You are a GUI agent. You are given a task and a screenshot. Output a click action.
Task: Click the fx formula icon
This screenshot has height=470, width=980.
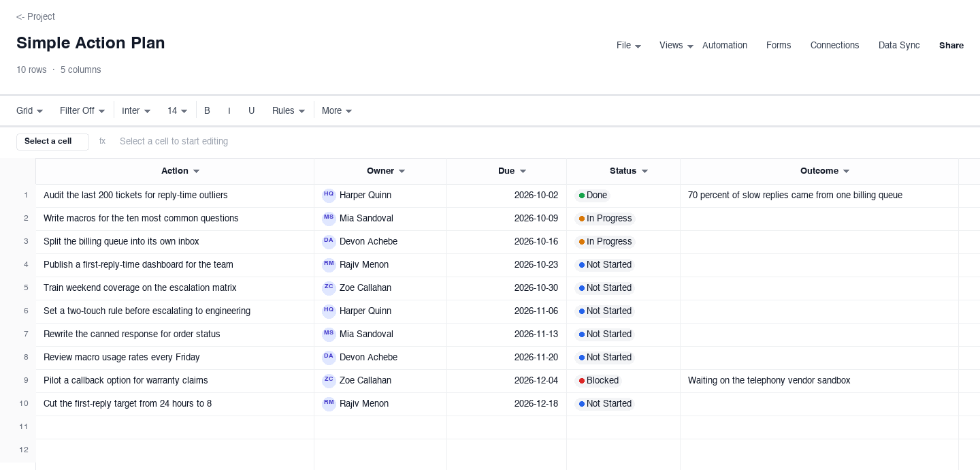tap(102, 142)
